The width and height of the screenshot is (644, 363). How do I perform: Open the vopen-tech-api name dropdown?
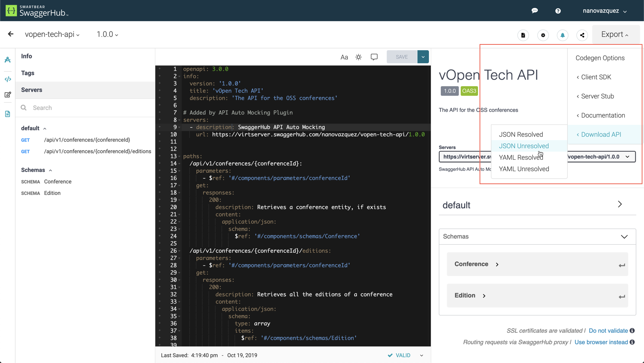(52, 34)
